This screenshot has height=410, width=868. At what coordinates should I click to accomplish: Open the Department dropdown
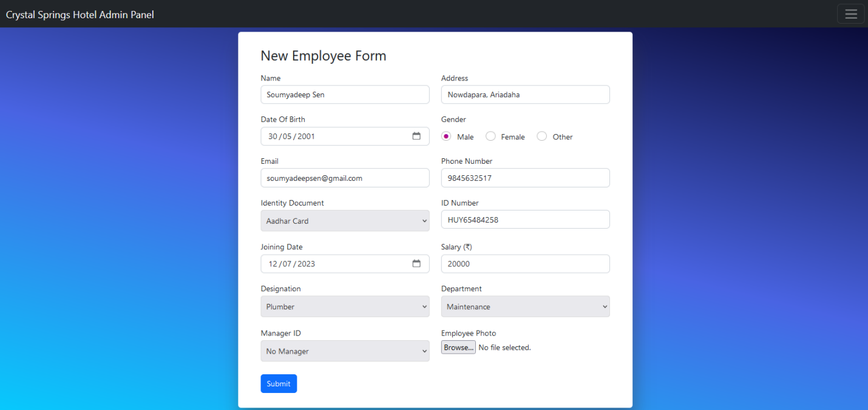click(525, 306)
